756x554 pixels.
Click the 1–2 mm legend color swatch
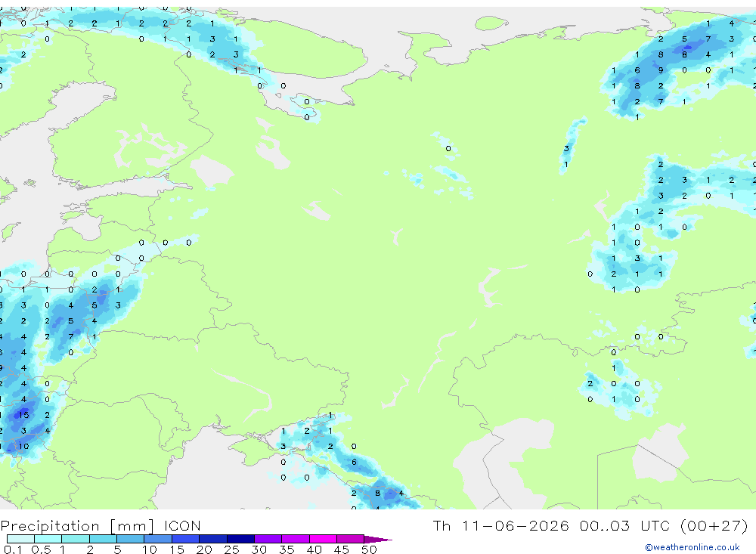(x=75, y=539)
